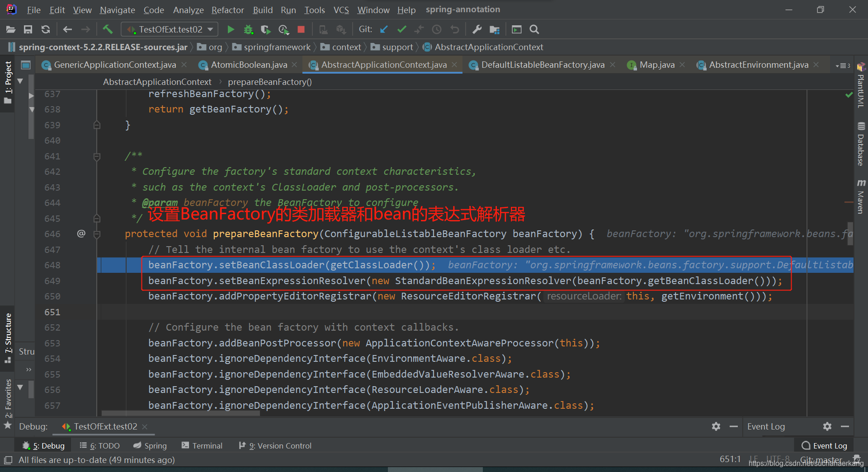The image size is (868, 472).
Task: Open Debug panel settings gear
Action: (716, 426)
